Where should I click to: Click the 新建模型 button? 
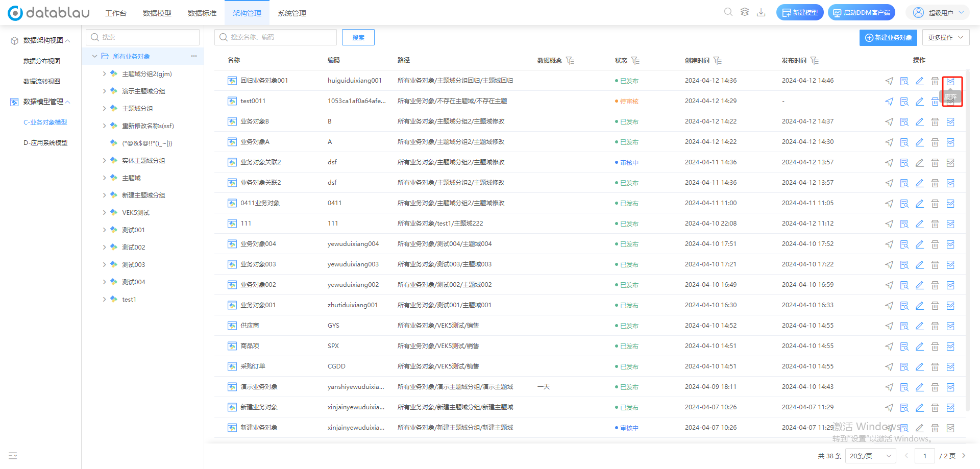(x=800, y=13)
